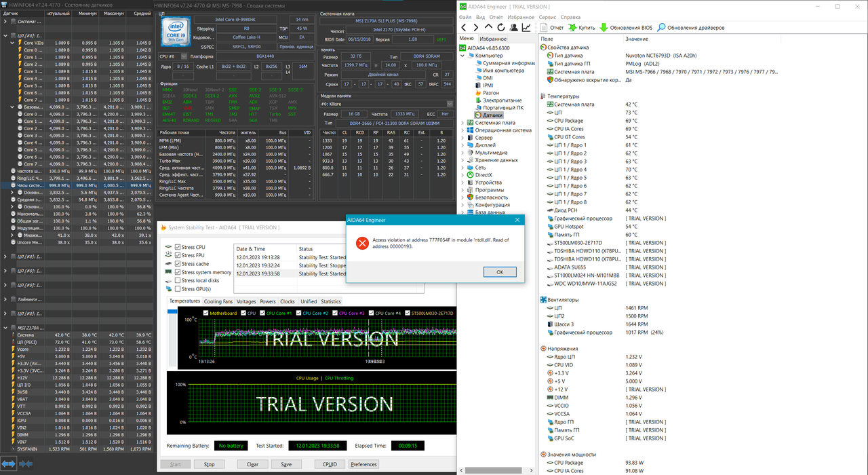The width and height of the screenshot is (868, 475).
Task: Click the red error icon in AIDA64 dialog
Action: click(363, 244)
